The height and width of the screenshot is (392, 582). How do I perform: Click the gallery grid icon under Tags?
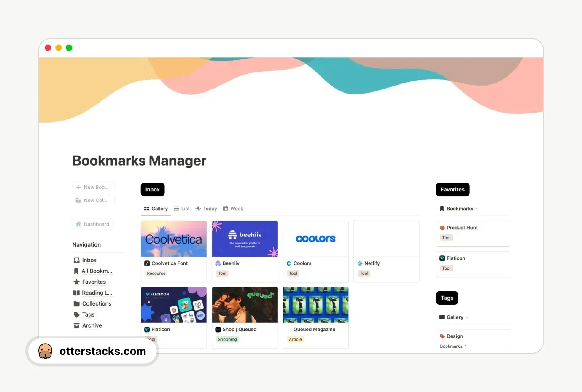(442, 317)
